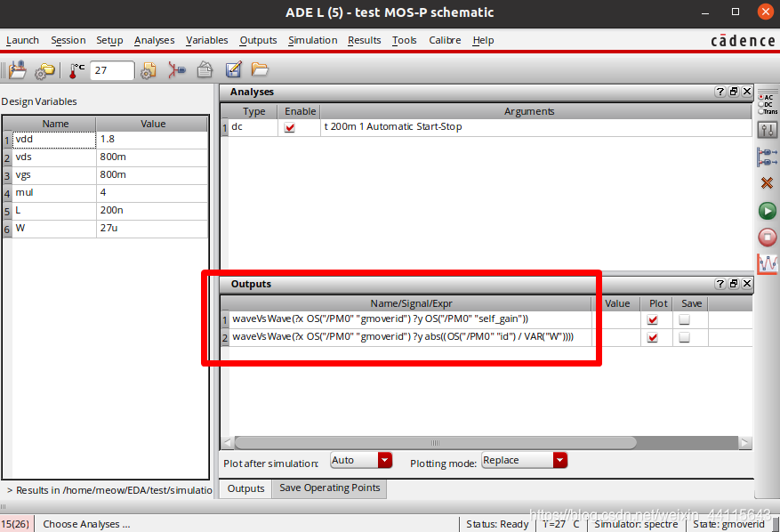Viewport: 780px width, 532px height.
Task: Select the AC analysis radio button
Action: click(x=761, y=97)
